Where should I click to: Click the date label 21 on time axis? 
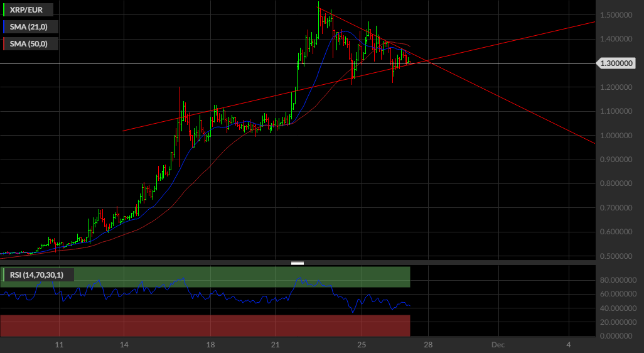(x=275, y=345)
